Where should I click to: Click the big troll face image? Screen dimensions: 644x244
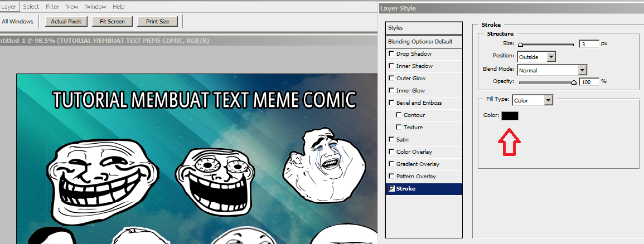click(103, 182)
